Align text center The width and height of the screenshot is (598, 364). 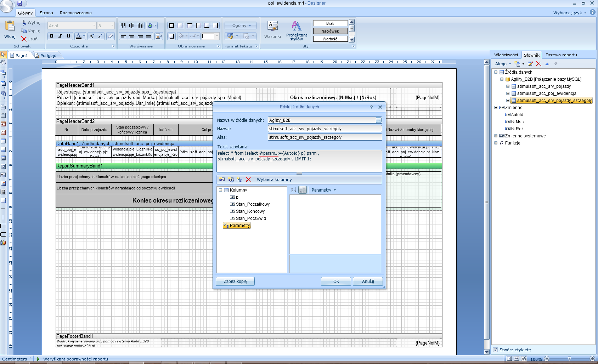[x=132, y=36]
